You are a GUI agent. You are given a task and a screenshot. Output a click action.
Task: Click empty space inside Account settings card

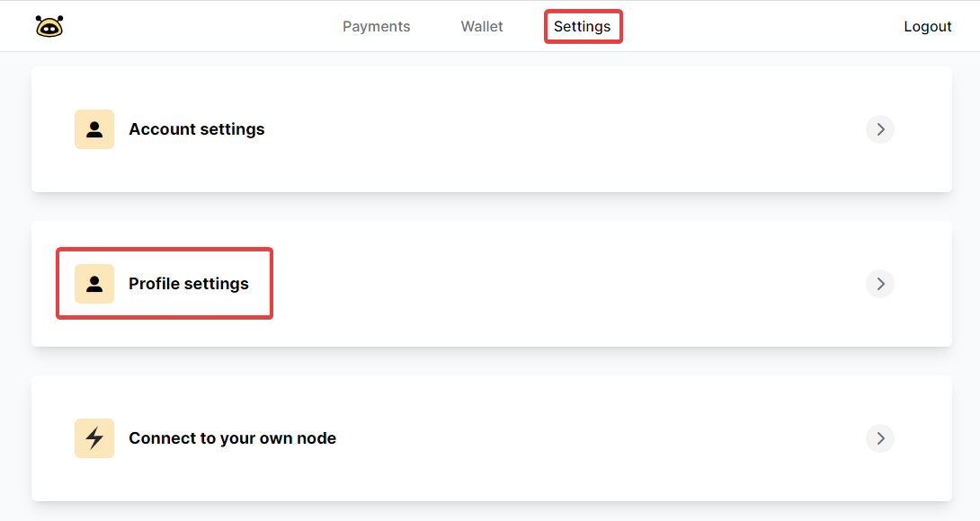(563, 129)
